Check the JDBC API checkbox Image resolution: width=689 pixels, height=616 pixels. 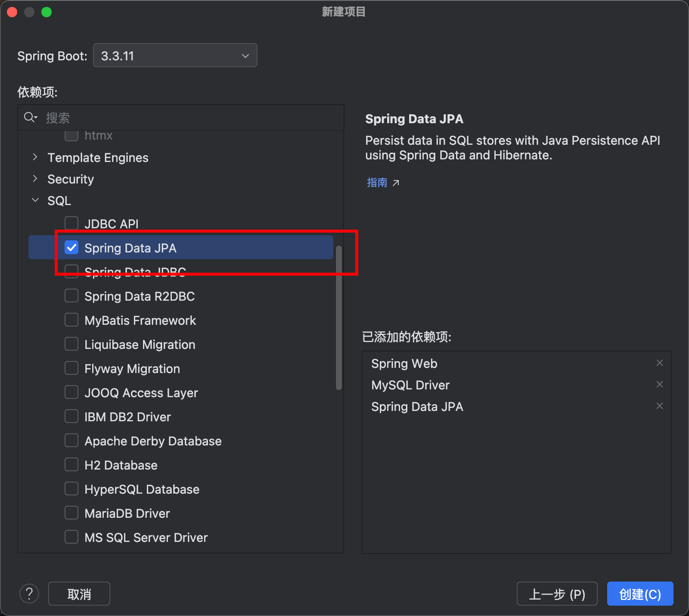point(71,223)
